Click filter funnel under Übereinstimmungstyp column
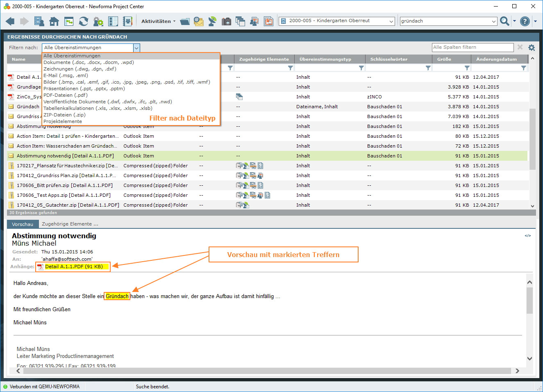The height and width of the screenshot is (392, 543). tap(361, 68)
